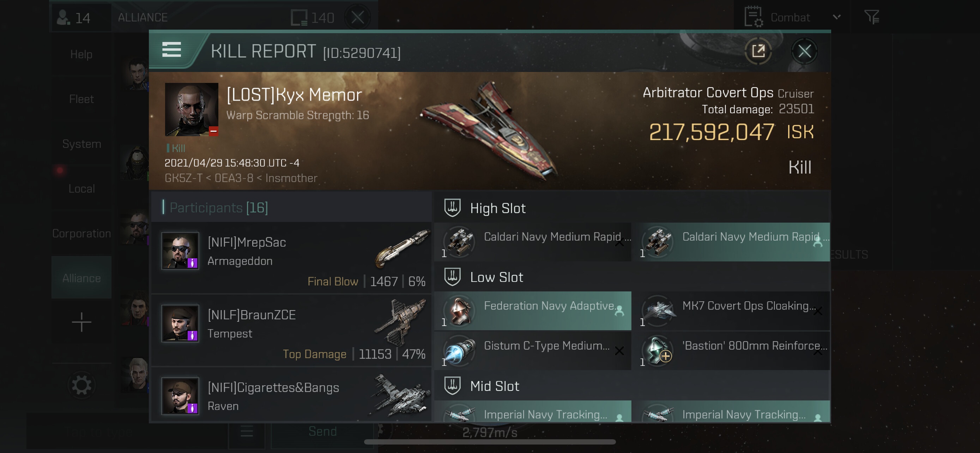Expand the Combat overview dropdown
Image resolution: width=980 pixels, height=453 pixels.
pyautogui.click(x=836, y=17)
